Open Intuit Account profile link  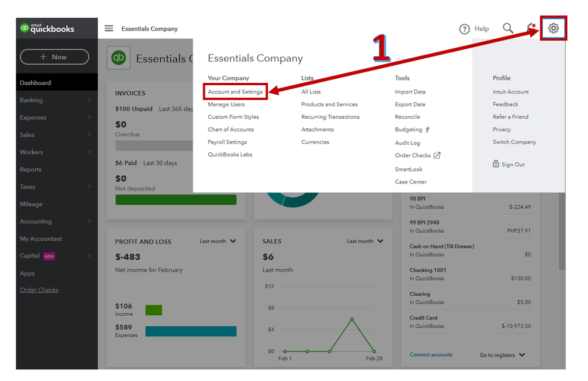point(510,92)
